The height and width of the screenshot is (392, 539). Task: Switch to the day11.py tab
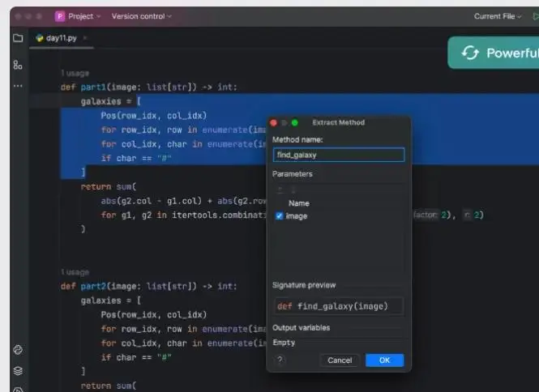click(61, 38)
